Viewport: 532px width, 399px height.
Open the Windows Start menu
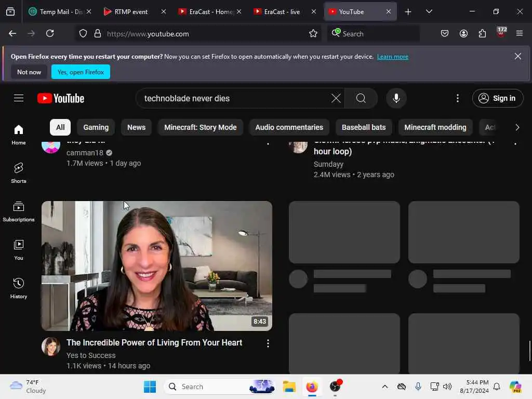[150, 387]
